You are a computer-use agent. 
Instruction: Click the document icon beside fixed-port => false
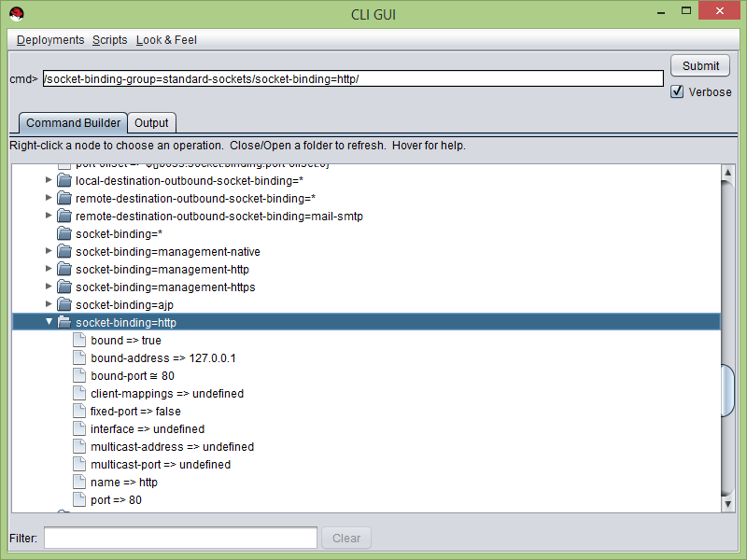[x=79, y=411]
